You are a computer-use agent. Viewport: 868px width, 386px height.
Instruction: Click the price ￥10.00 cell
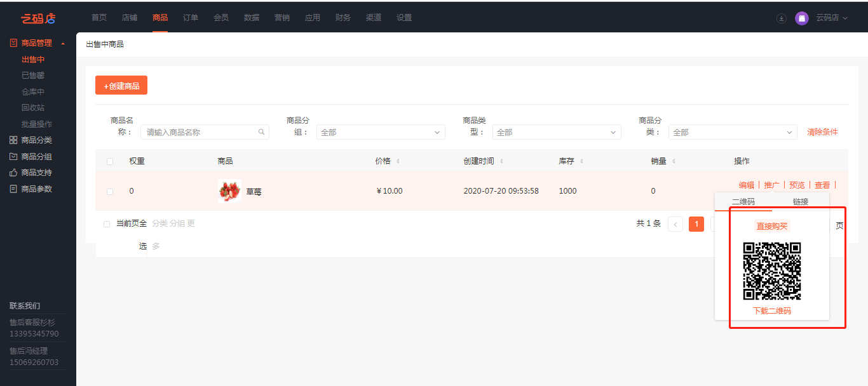point(390,191)
